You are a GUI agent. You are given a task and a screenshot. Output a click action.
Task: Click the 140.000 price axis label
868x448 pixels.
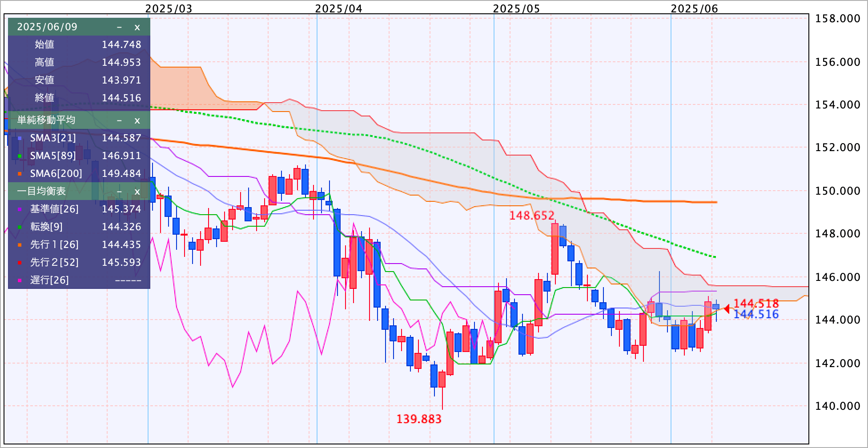coord(837,406)
